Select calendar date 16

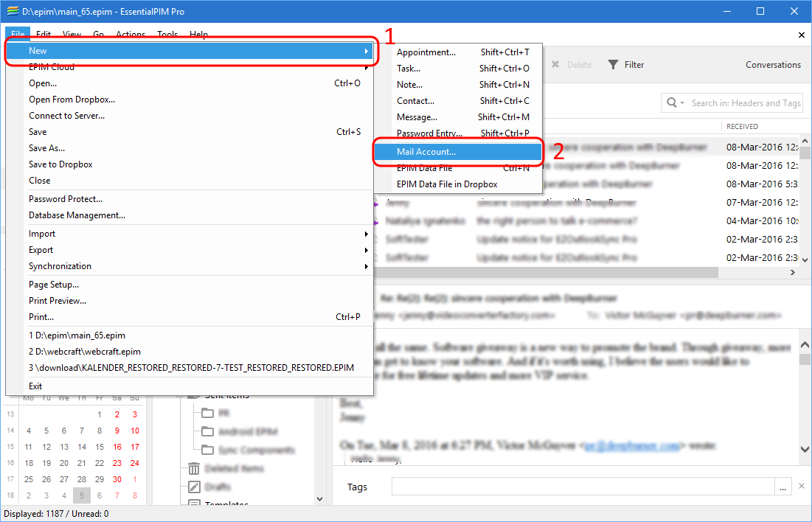click(117, 447)
